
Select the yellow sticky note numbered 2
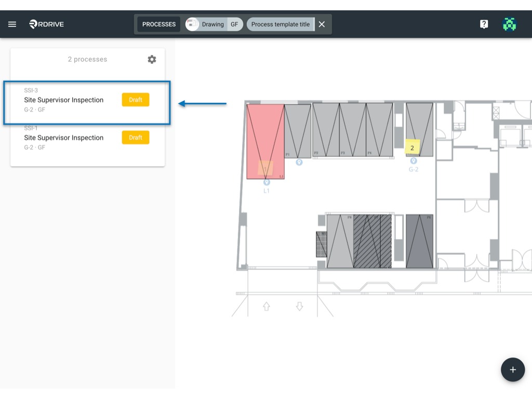(412, 147)
